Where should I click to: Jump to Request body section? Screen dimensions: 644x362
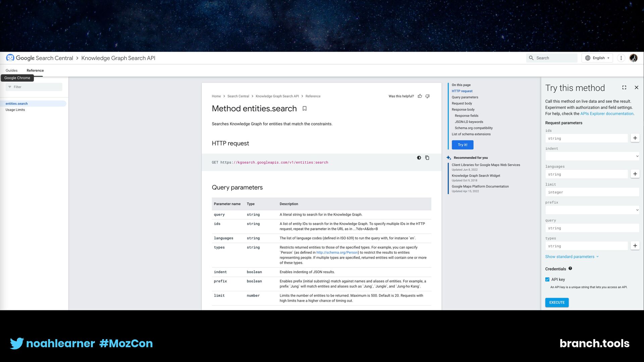(x=462, y=103)
